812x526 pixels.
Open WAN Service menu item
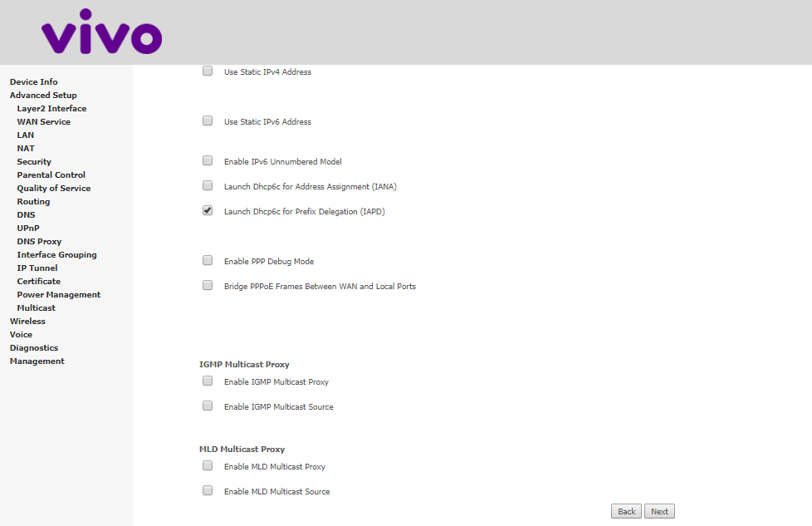pyautogui.click(x=43, y=122)
